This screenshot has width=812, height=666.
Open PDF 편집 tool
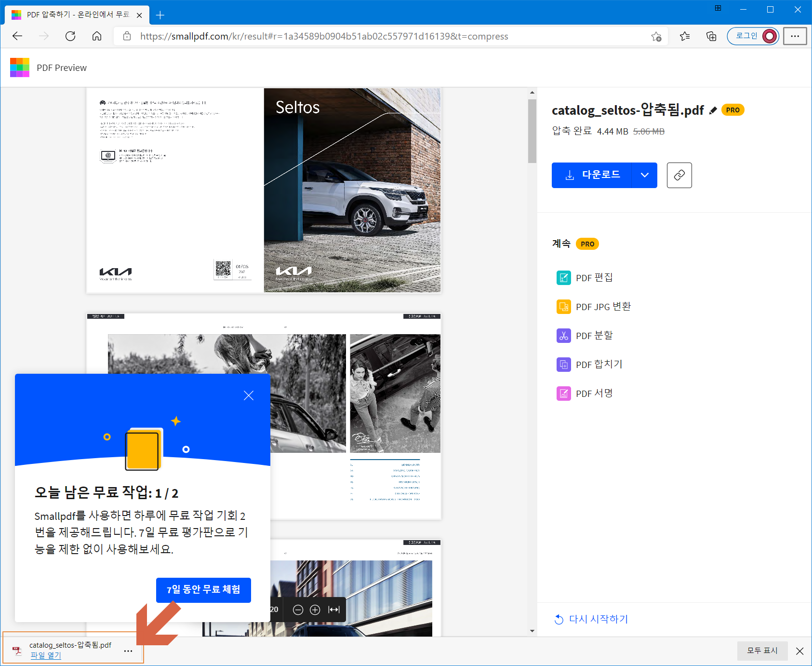click(585, 278)
